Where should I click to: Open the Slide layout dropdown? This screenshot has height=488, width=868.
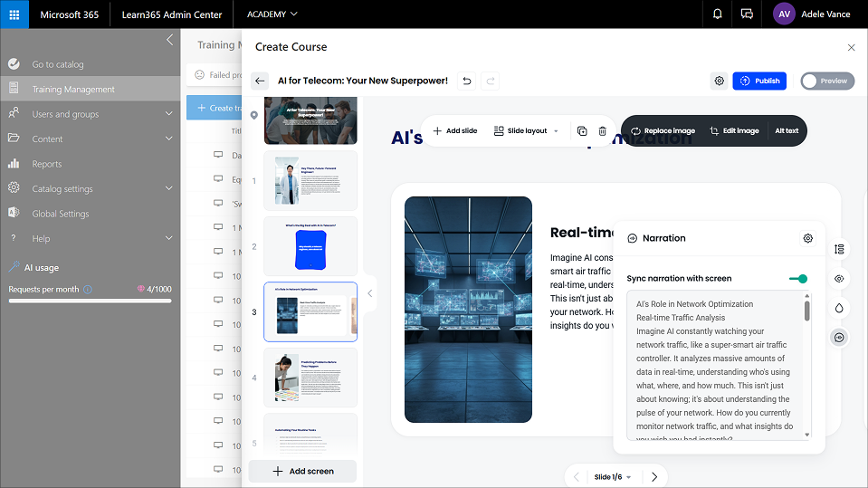(526, 131)
